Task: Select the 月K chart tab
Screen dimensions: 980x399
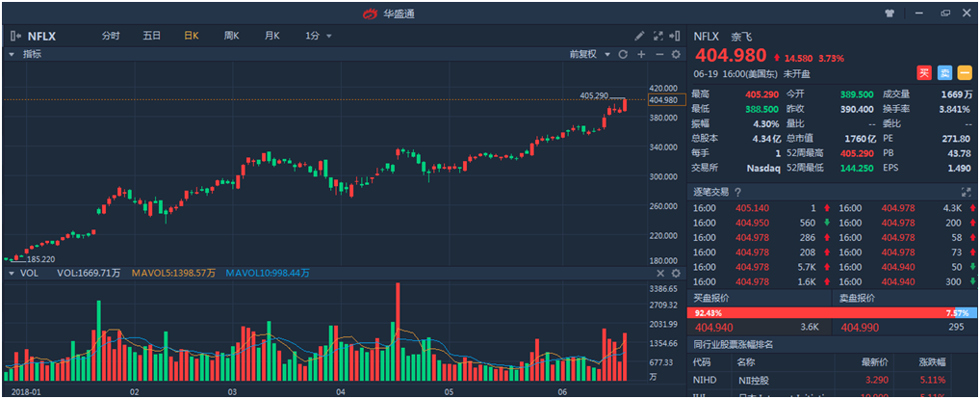Action: tap(271, 37)
